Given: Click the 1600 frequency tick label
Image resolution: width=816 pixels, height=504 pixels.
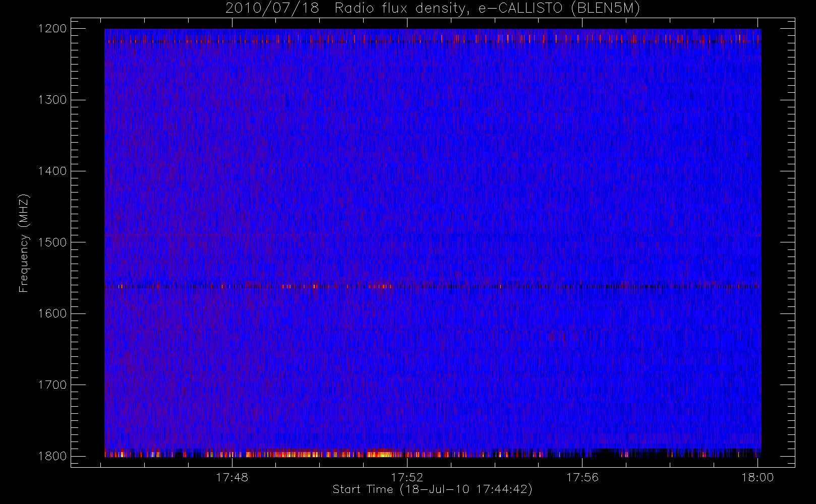Looking at the screenshot, I should coord(52,313).
